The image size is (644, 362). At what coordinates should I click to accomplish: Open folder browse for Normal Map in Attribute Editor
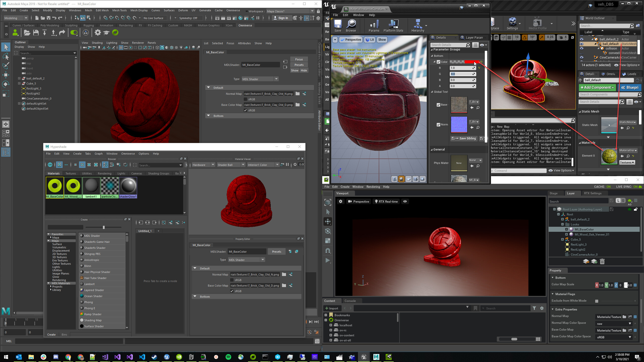(298, 94)
